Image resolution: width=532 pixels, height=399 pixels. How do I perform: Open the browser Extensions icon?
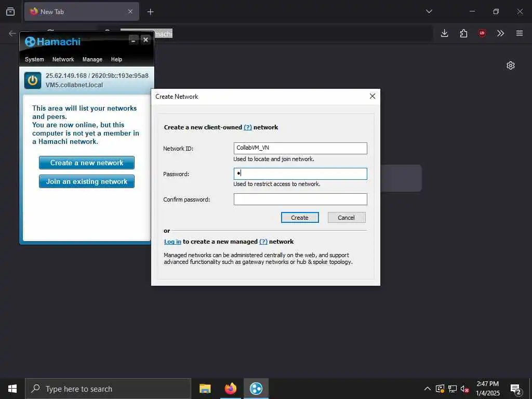[463, 33]
